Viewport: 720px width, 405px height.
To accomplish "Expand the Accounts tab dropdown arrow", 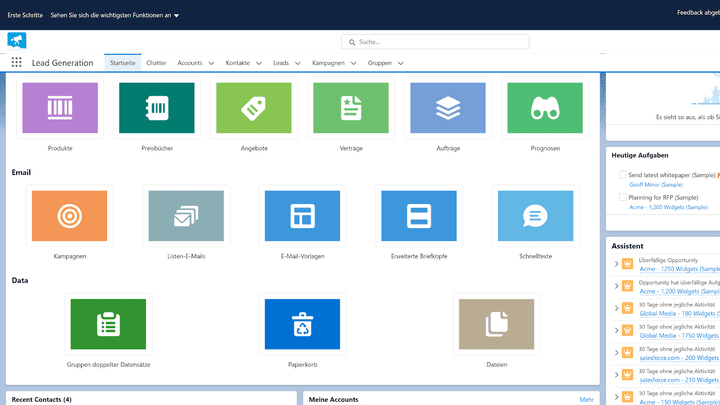I will pyautogui.click(x=211, y=63).
